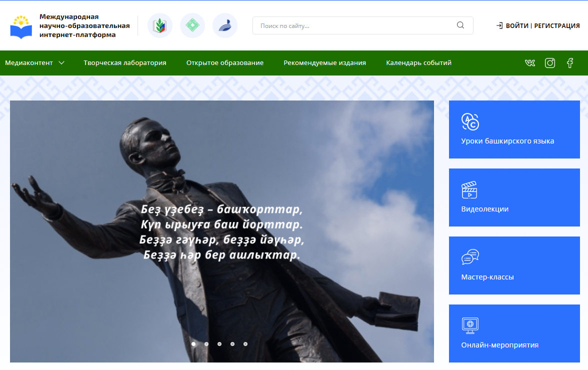Expand the Медиаконтент dropdown menu
The image size is (588, 370).
35,63
